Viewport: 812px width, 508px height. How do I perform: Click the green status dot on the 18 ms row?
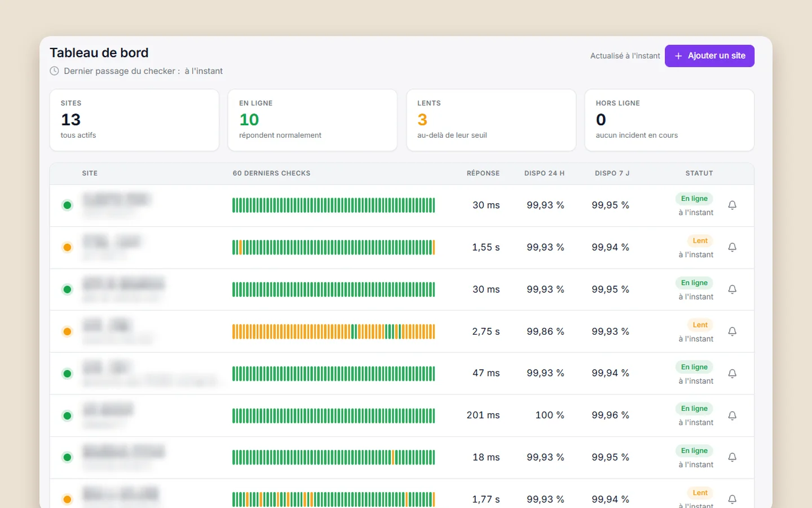(x=67, y=457)
